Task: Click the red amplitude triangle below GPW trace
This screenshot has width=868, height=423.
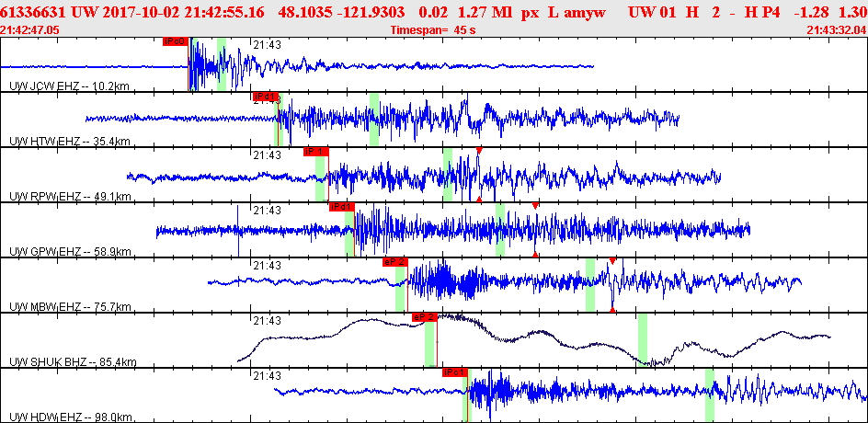Action: [x=535, y=254]
